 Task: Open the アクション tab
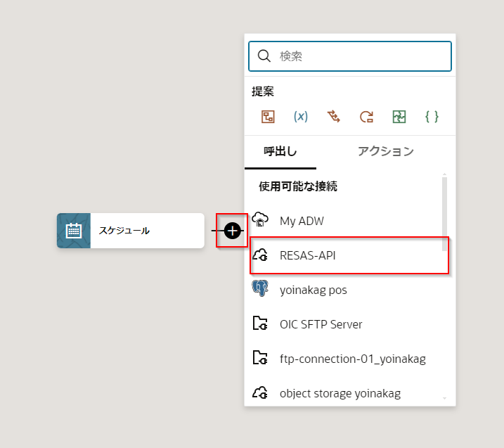(385, 151)
